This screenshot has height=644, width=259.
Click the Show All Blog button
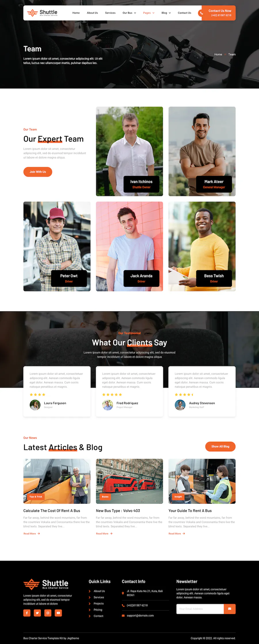[x=220, y=447]
